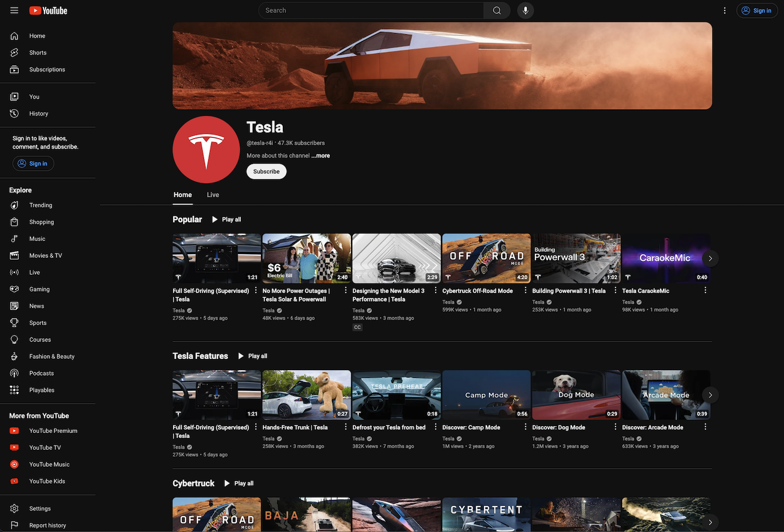Activate voice search microphone
Viewport: 784px width, 532px height.
click(x=525, y=11)
